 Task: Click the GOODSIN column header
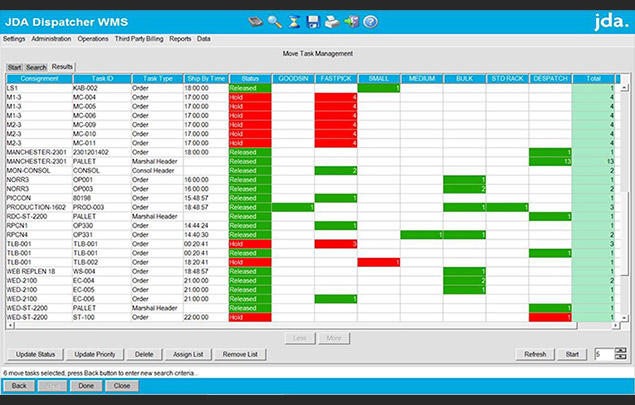point(293,79)
